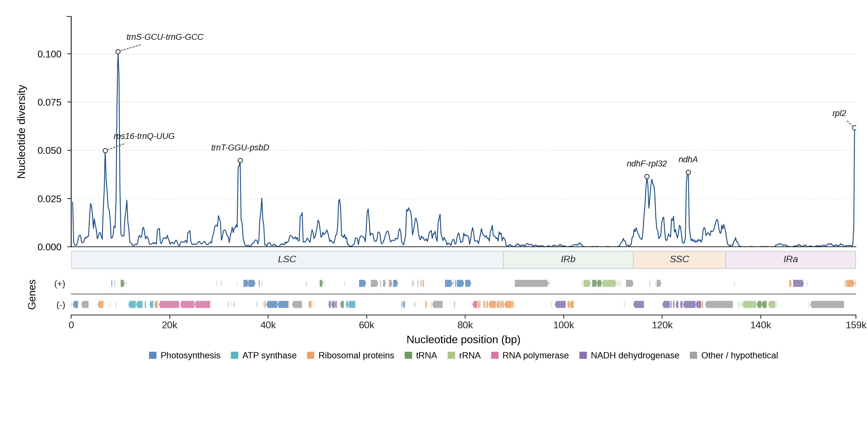The width and height of the screenshot is (868, 422).
Task: Click the 0.075 y-axis tick label
Action: [50, 102]
